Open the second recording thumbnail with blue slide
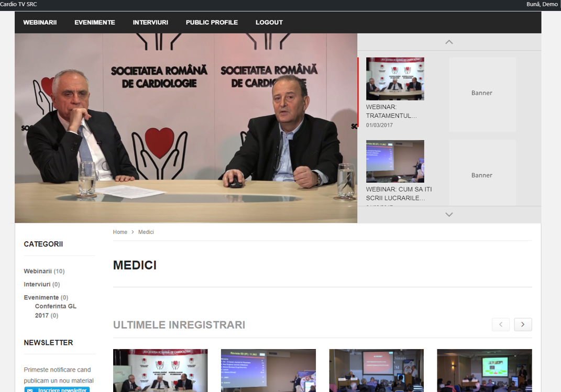This screenshot has width=561, height=392. point(268,371)
